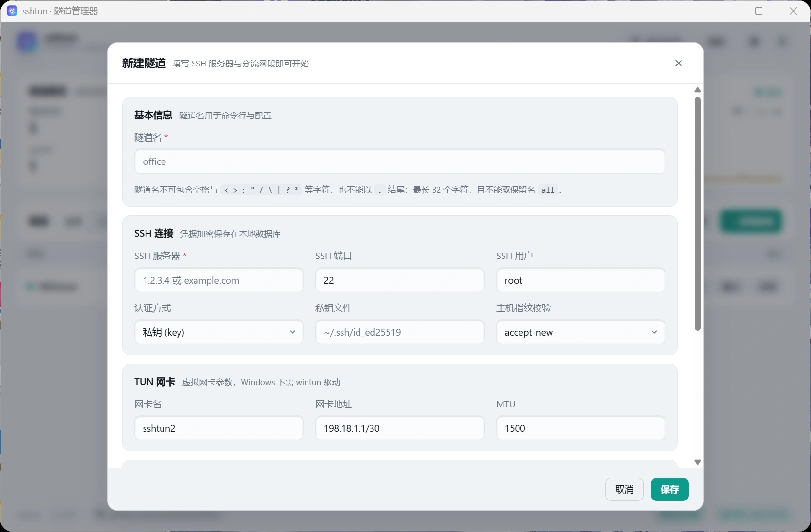The height and width of the screenshot is (532, 811).
Task: Click the 私钥文件 path input field
Action: tap(400, 332)
